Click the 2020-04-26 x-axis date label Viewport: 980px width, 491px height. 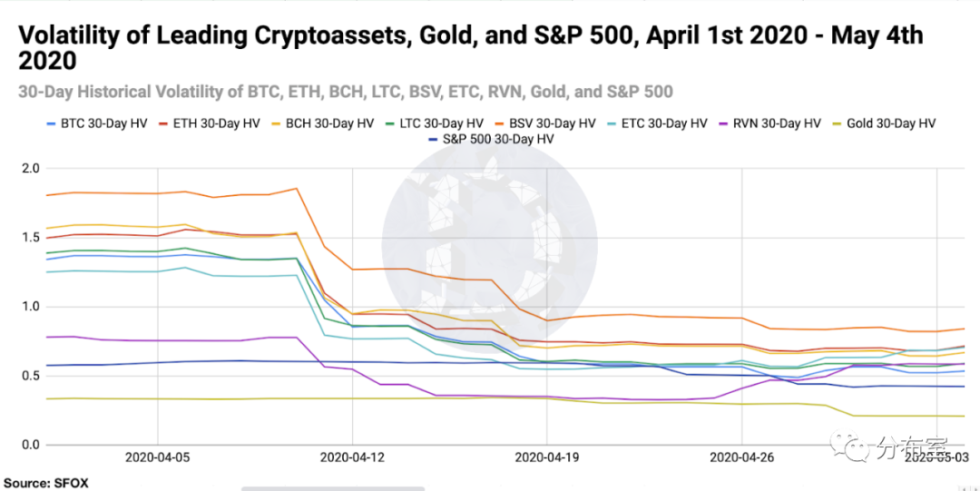click(x=742, y=458)
